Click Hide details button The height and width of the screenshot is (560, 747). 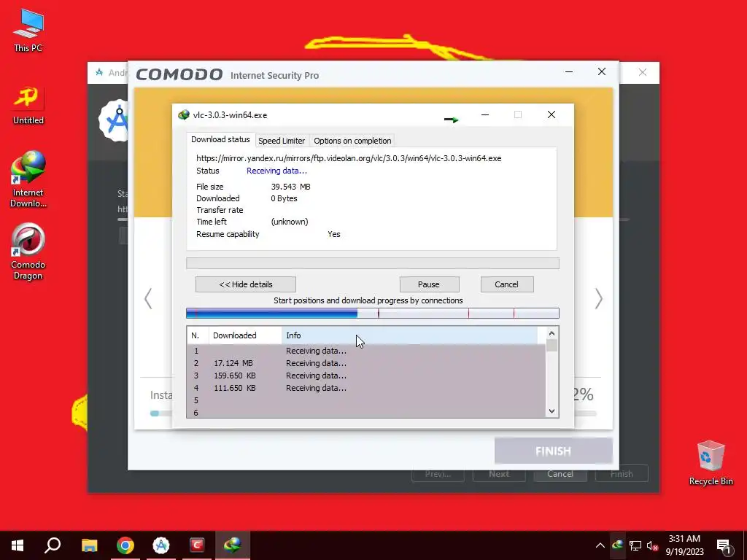pyautogui.click(x=246, y=284)
